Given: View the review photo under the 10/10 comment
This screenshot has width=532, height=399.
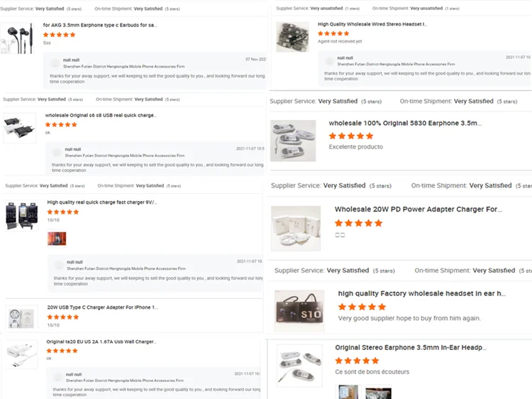Looking at the screenshot, I should (x=57, y=239).
